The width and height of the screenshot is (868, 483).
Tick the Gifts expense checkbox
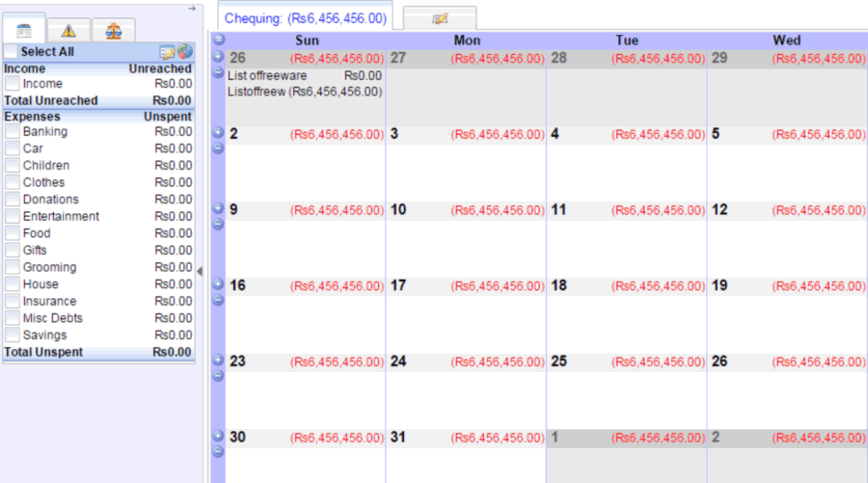[13, 250]
